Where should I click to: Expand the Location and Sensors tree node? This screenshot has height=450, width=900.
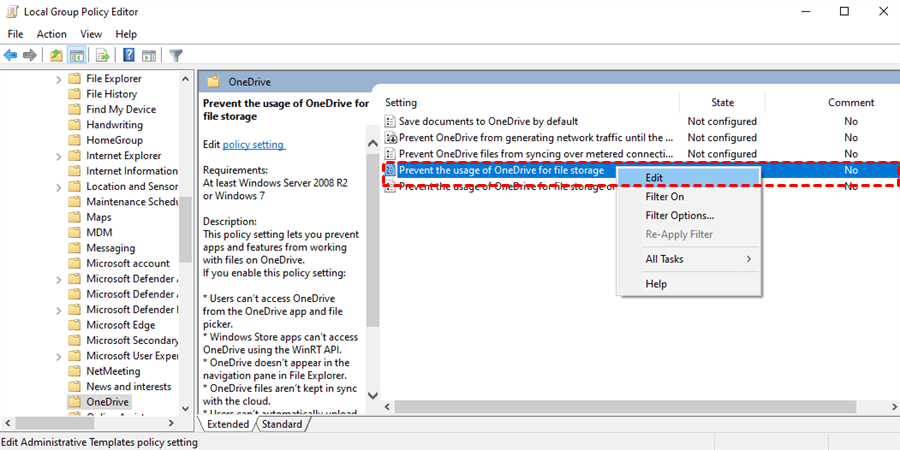point(59,187)
